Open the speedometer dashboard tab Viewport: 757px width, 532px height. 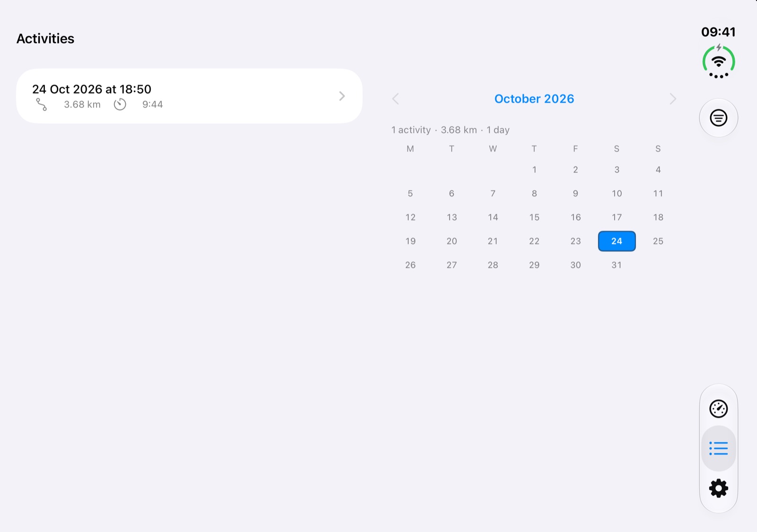tap(718, 409)
